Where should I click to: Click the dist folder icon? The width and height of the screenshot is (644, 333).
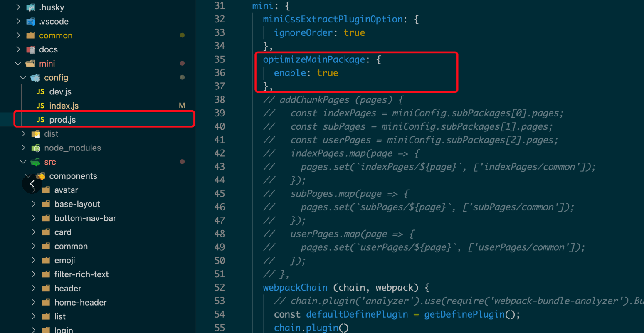point(36,134)
